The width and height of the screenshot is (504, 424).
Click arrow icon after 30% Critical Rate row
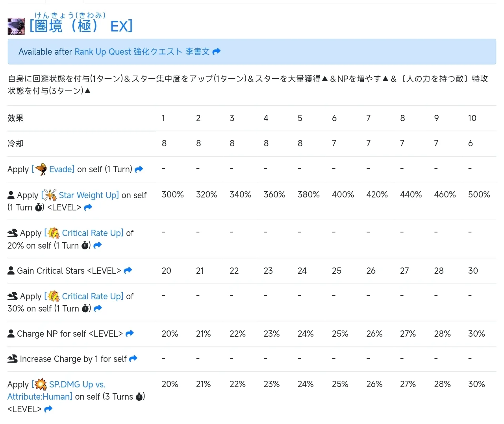click(x=98, y=308)
